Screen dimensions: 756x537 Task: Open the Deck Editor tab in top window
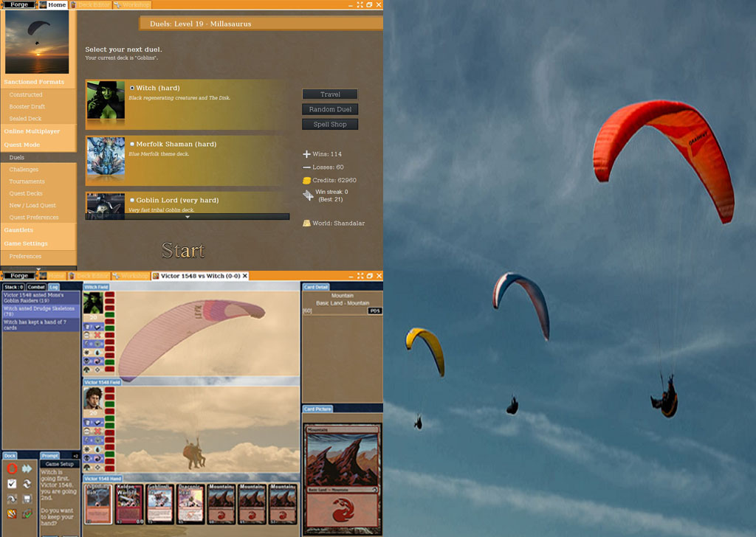click(90, 4)
